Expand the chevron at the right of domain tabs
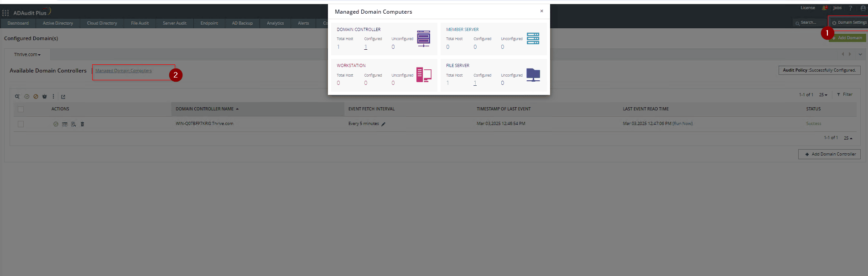This screenshot has width=868, height=276. [x=860, y=54]
